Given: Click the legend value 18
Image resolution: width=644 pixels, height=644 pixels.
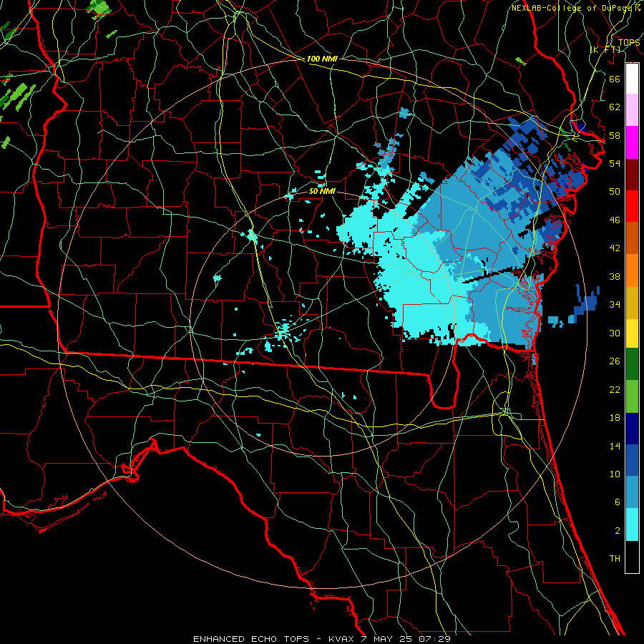Looking at the screenshot, I should 615,418.
